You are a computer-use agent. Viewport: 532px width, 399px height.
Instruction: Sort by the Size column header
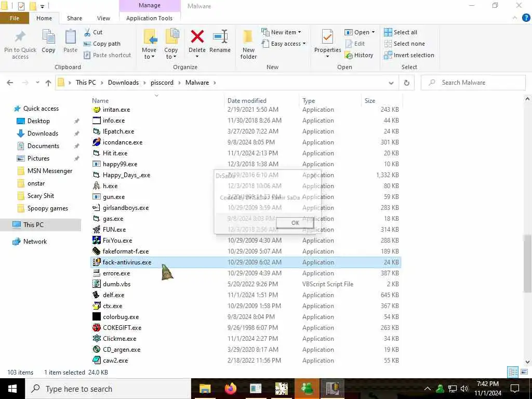point(370,100)
